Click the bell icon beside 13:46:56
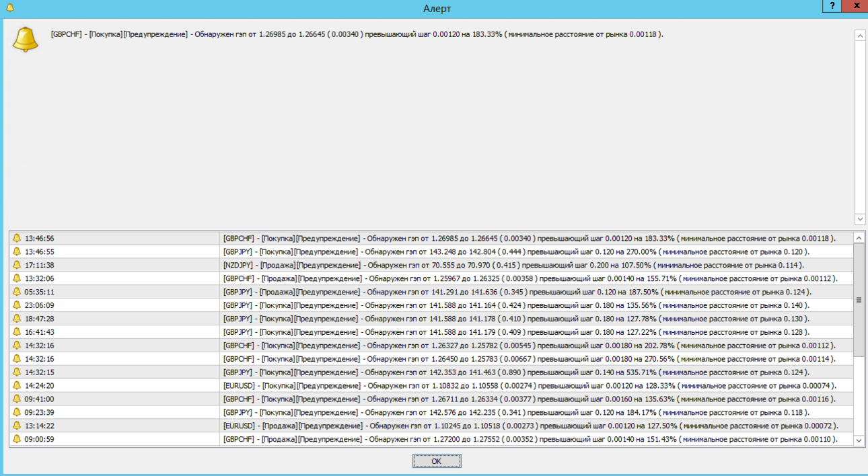The image size is (868, 476). pos(17,238)
